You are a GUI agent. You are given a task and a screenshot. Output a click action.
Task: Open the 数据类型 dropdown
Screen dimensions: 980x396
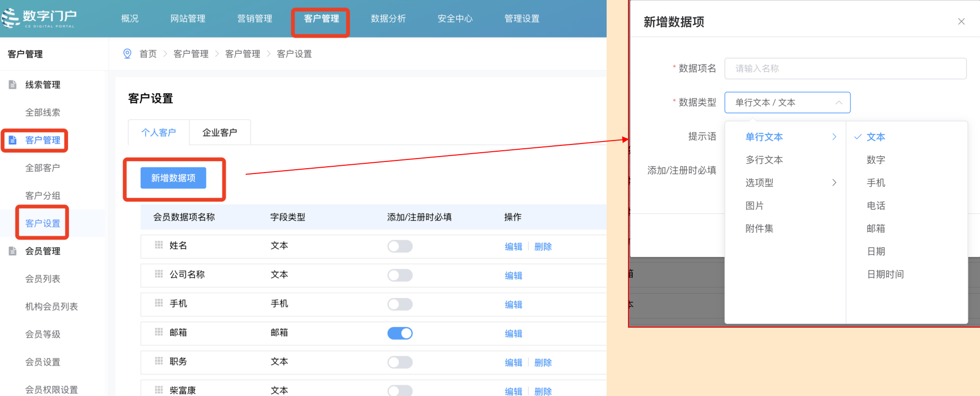tap(787, 103)
